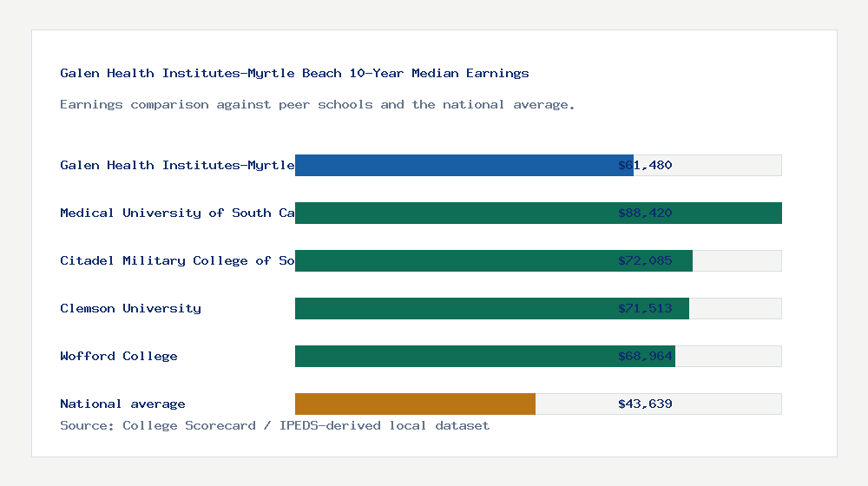Click the $88,420 value

[645, 213]
